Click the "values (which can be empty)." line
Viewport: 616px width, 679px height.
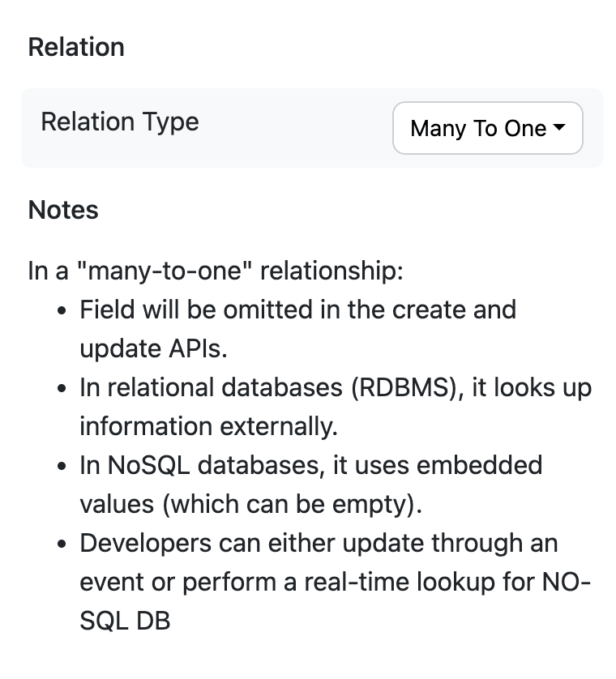click(x=250, y=504)
